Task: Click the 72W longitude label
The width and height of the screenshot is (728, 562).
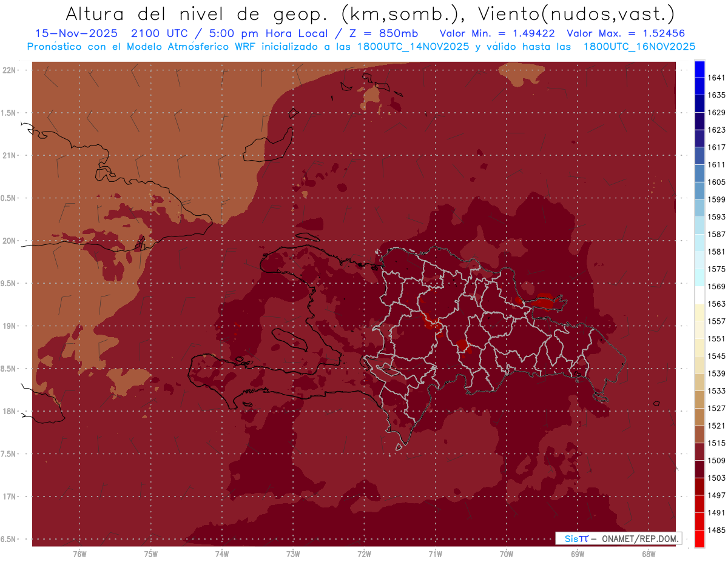Action: tap(364, 554)
